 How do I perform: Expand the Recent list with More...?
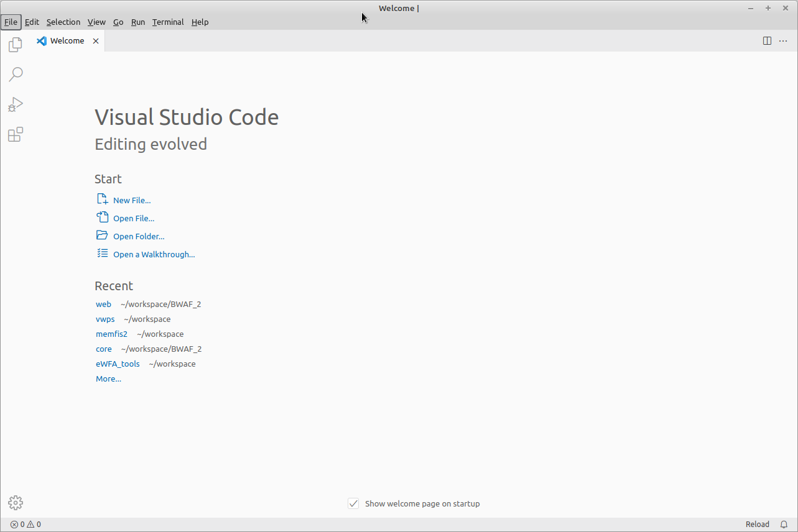(108, 378)
